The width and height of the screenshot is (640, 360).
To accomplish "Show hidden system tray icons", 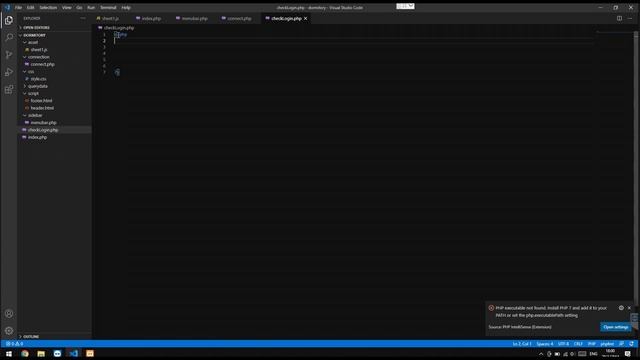I will pyautogui.click(x=541, y=354).
